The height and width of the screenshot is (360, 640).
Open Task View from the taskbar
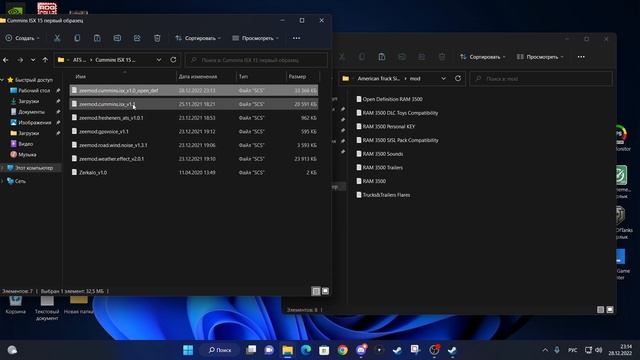click(251, 350)
